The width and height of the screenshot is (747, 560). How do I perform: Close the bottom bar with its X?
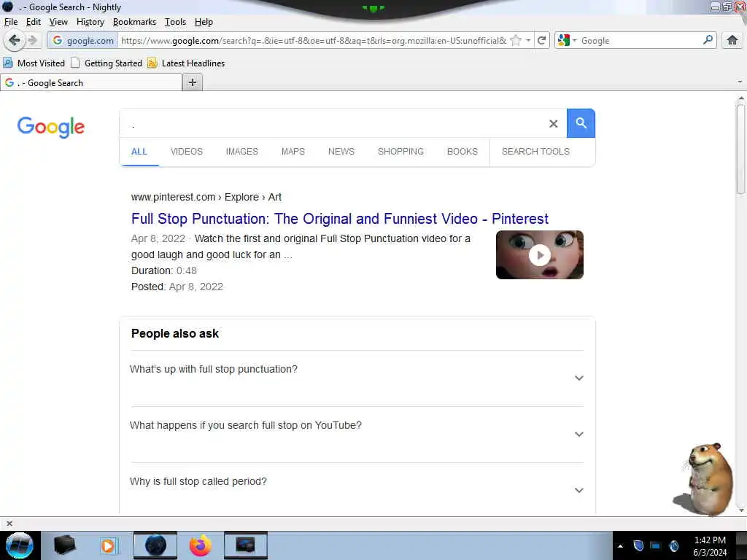(9, 524)
